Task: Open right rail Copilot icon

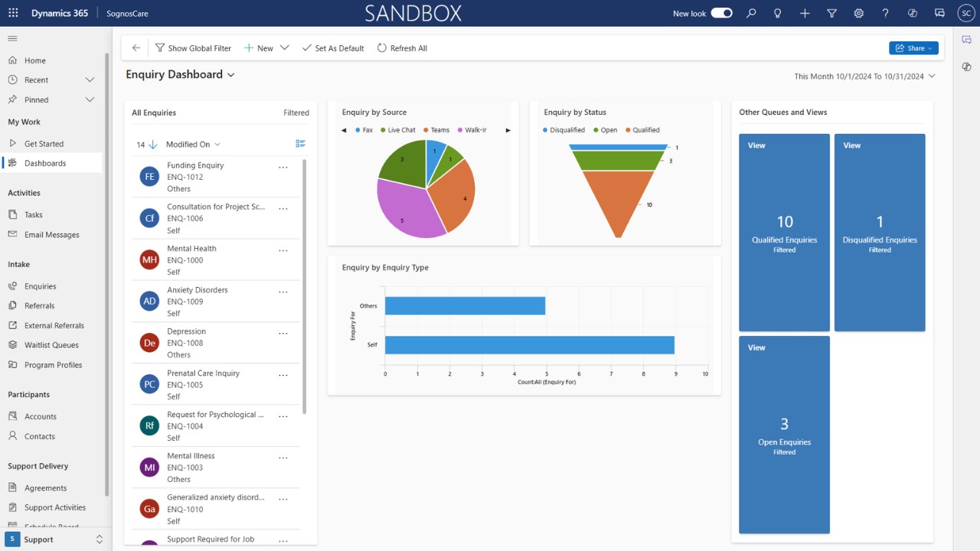Action: click(x=967, y=67)
